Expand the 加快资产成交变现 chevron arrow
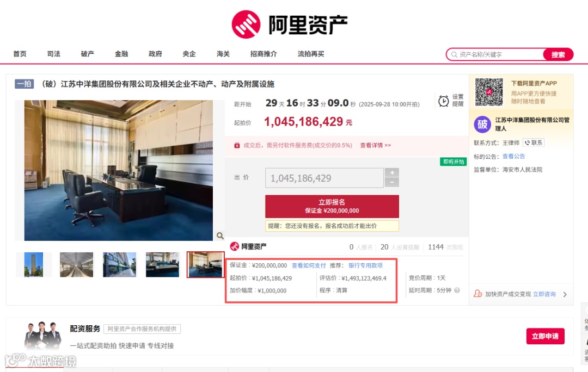Image resolution: width=588 pixels, height=372 pixels. (x=565, y=294)
